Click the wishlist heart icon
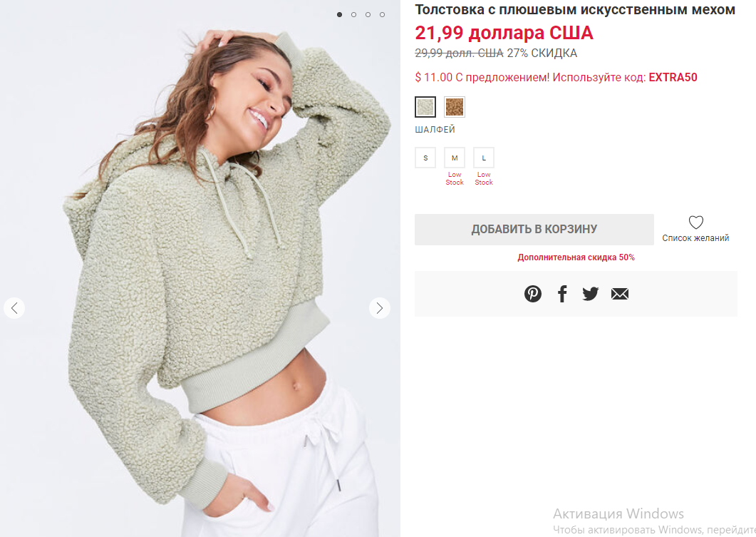This screenshot has width=756, height=537. point(695,222)
